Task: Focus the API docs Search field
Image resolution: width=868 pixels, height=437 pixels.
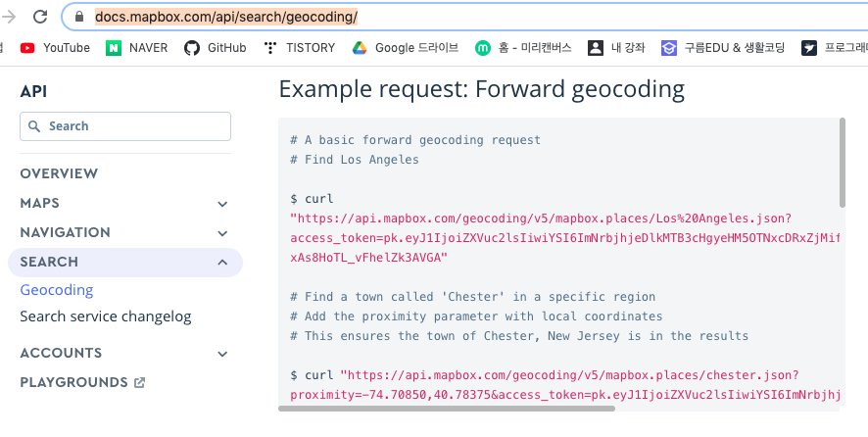Action: [x=125, y=126]
